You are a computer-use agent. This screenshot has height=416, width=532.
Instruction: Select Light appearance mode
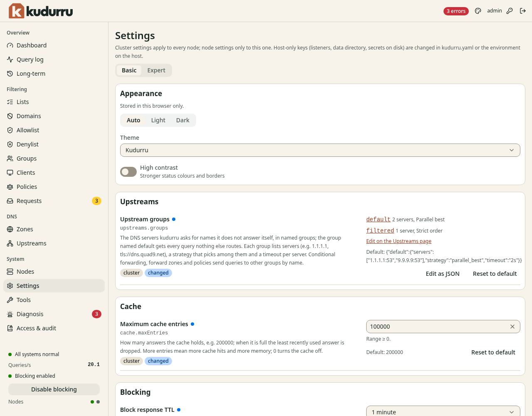158,120
